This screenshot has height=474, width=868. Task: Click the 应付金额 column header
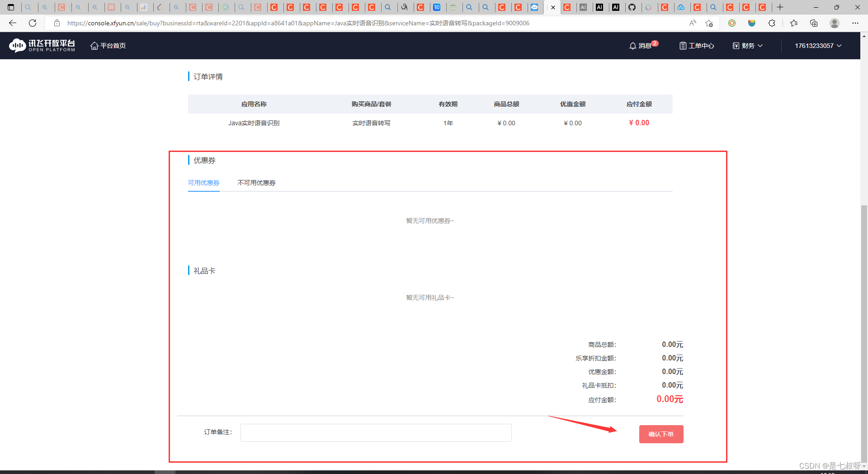click(639, 104)
